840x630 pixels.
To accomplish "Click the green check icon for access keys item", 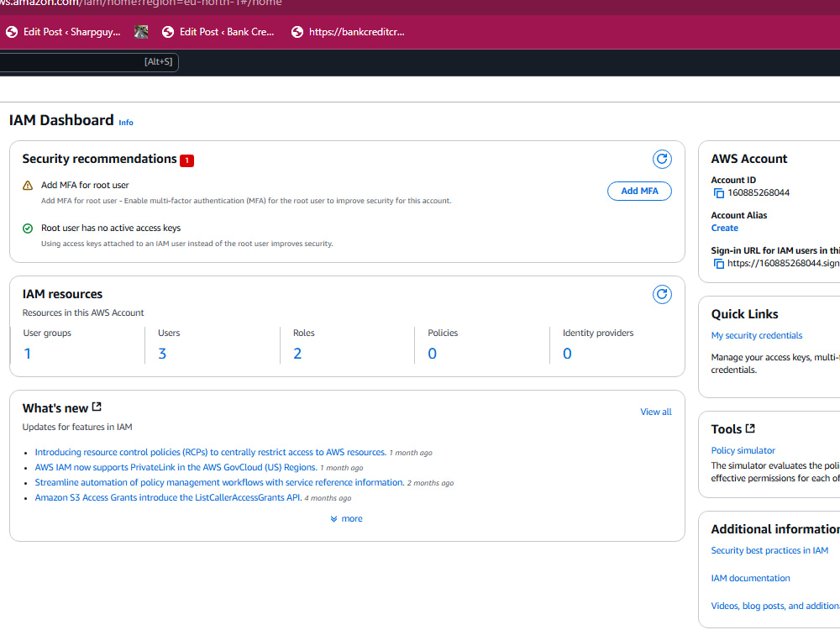I will pos(28,228).
